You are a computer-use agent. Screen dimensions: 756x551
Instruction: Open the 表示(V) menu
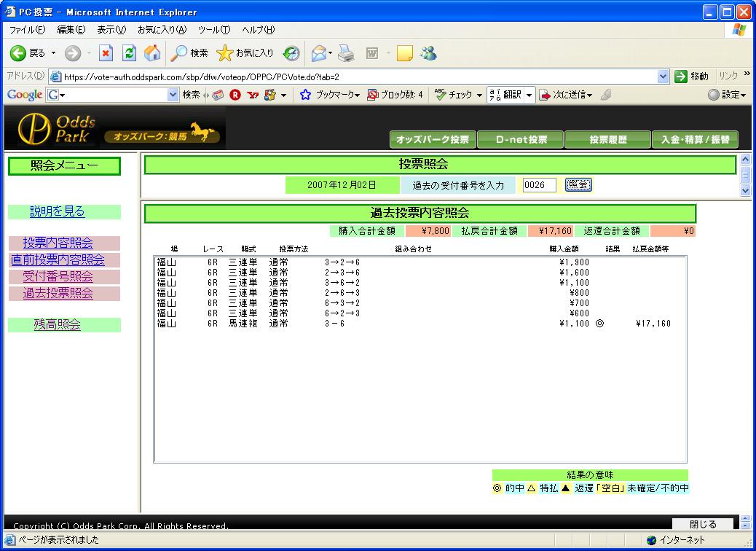[111, 30]
